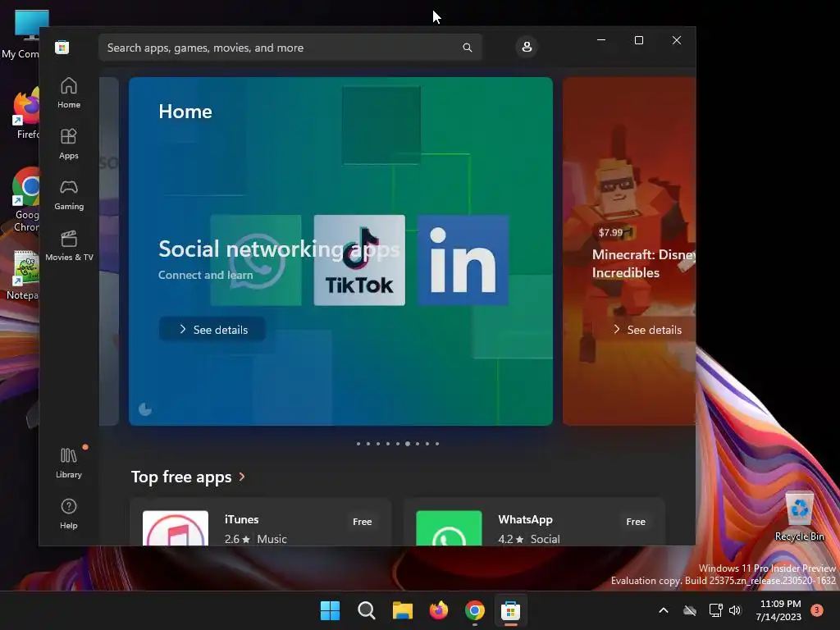Click the volume speaker tray icon
This screenshot has height=630, width=840.
[735, 610]
